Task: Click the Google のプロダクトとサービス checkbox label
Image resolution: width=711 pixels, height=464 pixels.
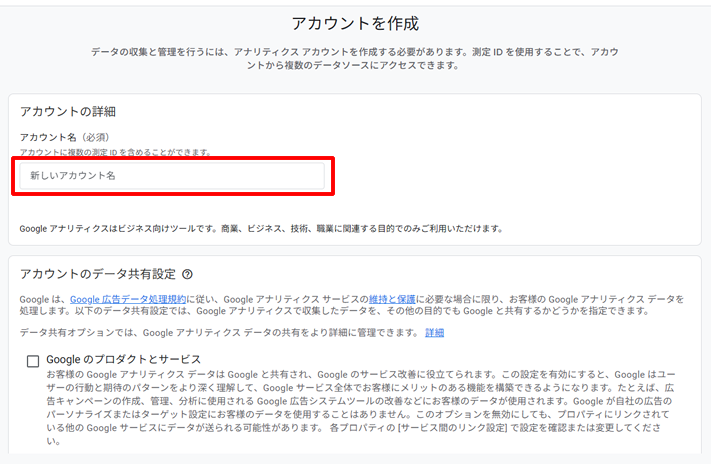Action: [125, 359]
